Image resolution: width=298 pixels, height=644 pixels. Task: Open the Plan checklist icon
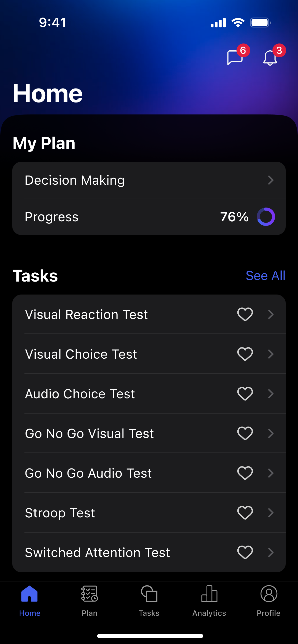pos(89,594)
